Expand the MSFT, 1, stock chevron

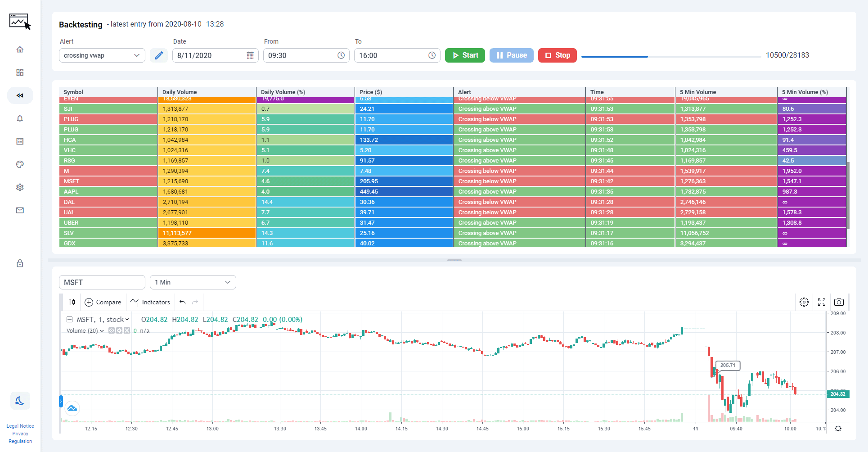[126, 319]
